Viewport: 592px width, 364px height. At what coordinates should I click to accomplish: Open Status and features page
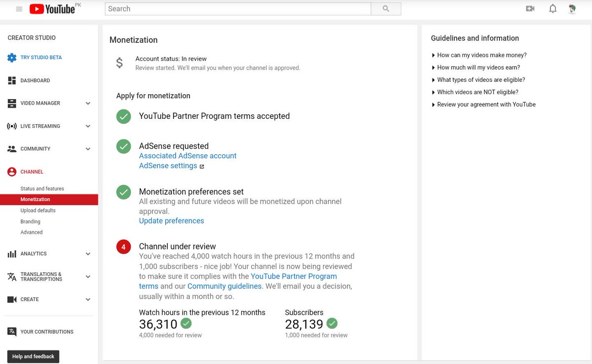(x=42, y=189)
